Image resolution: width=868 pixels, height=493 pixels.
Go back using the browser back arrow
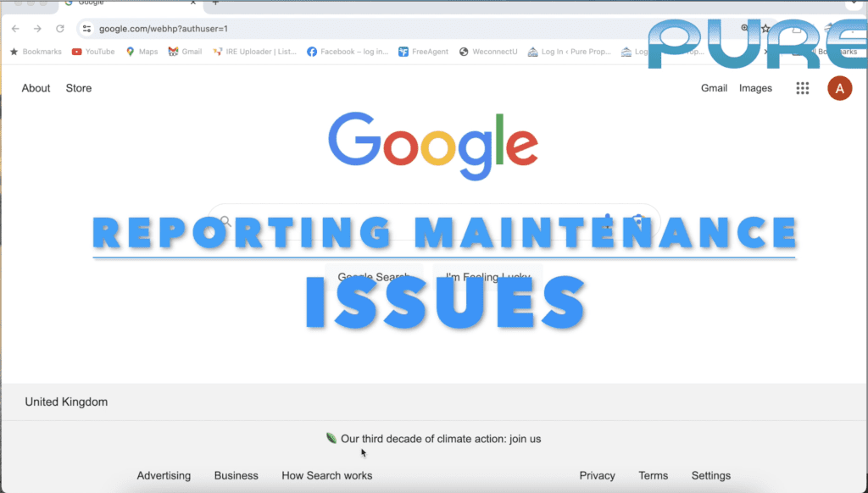(x=15, y=29)
